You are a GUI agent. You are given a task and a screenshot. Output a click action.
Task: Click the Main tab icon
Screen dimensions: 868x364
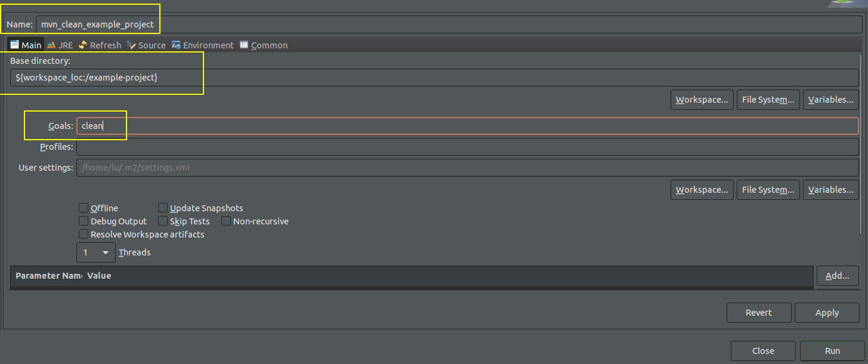pos(15,45)
